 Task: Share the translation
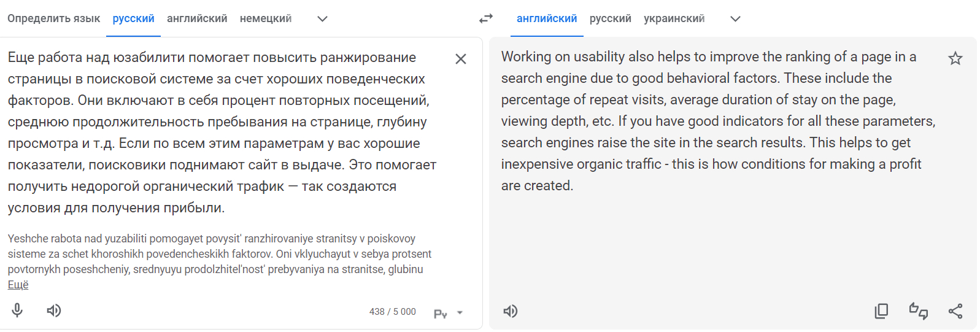tap(955, 311)
